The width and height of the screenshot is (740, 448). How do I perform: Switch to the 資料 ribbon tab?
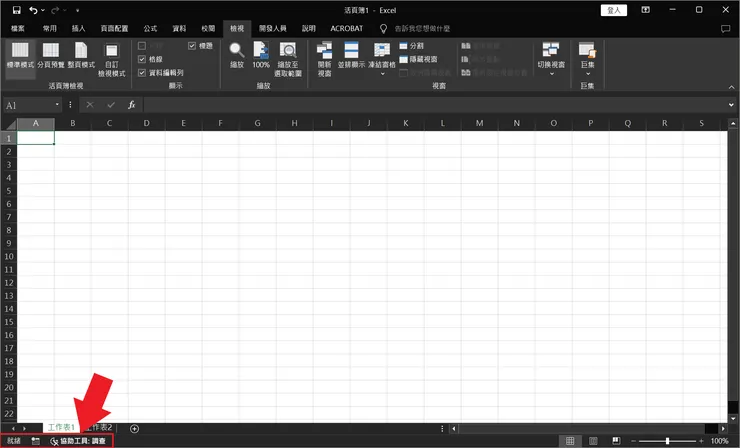[x=179, y=28]
